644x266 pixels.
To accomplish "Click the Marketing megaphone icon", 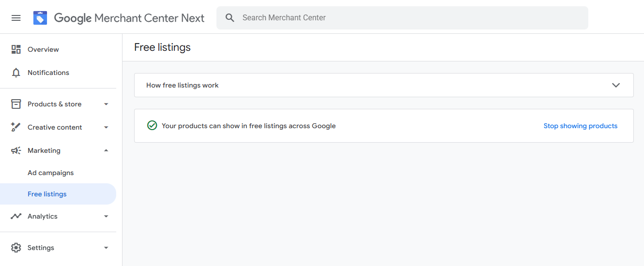I will [x=16, y=150].
